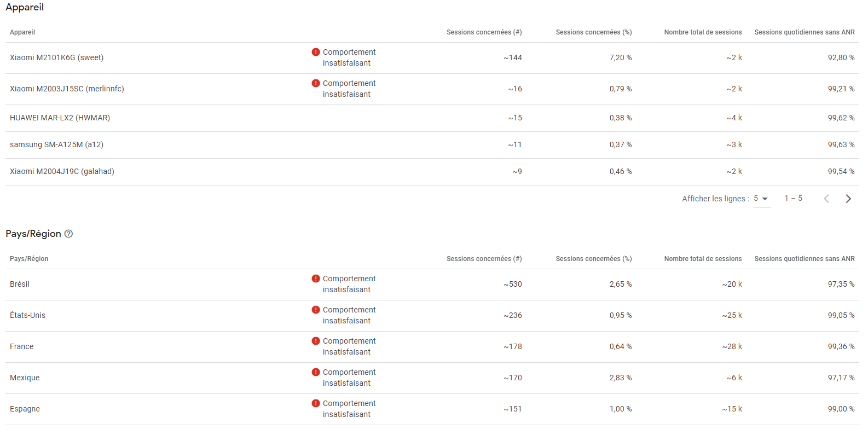
Task: Click the error badge on the Espagne row
Action: coord(315,403)
